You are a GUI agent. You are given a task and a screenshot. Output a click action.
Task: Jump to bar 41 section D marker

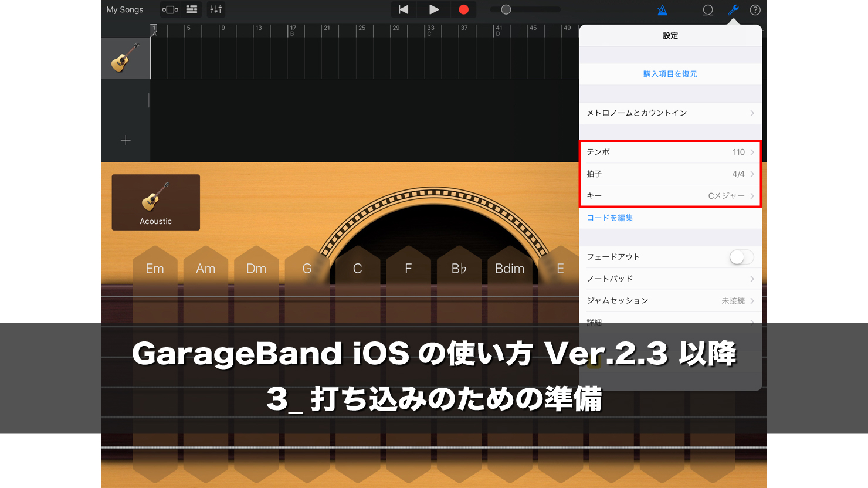498,30
